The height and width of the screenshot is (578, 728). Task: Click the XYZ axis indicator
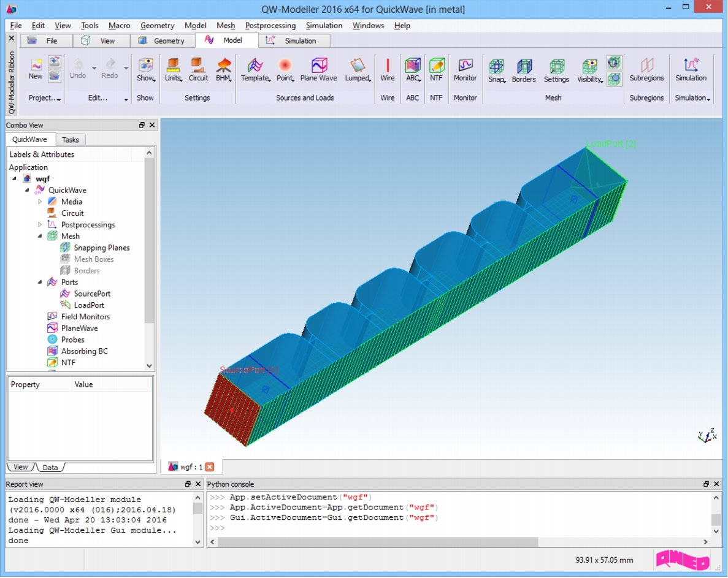click(707, 436)
